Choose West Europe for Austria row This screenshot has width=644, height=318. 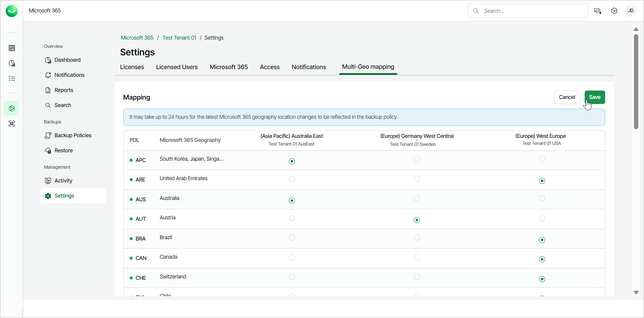(542, 218)
